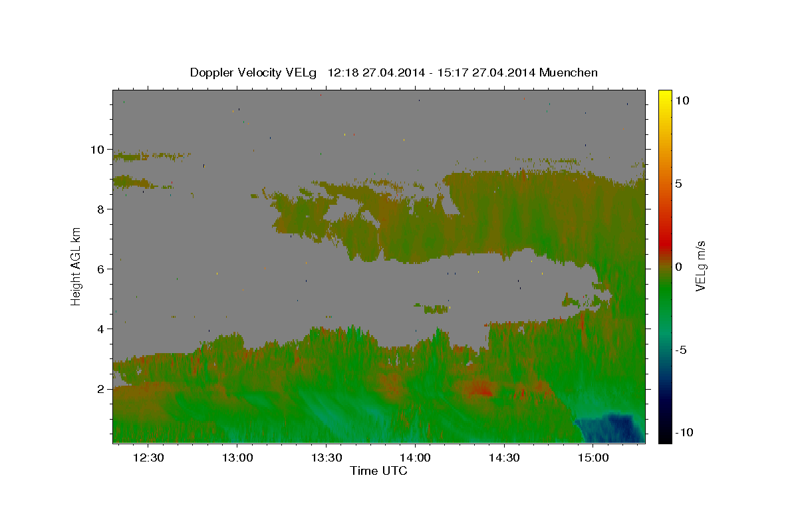Click the '13:30' time axis label

(327, 458)
